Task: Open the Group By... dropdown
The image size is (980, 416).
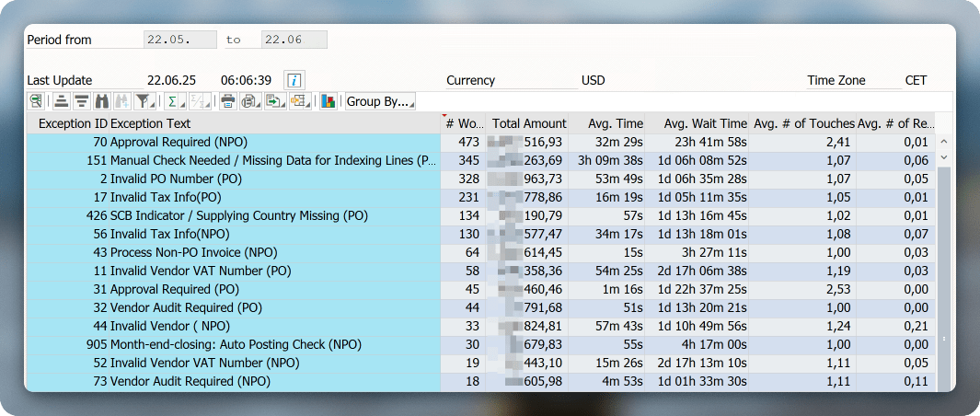Action: [x=381, y=101]
